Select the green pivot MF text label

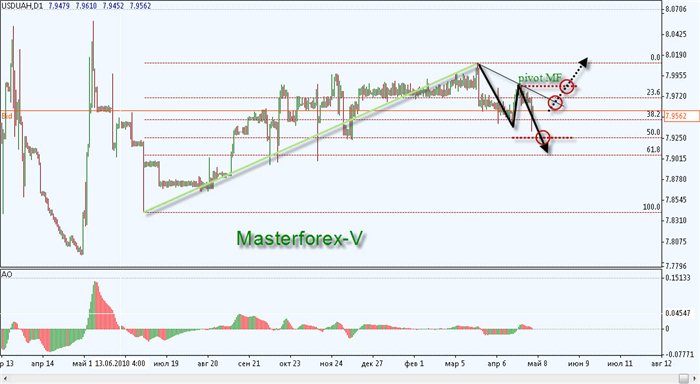(540, 78)
